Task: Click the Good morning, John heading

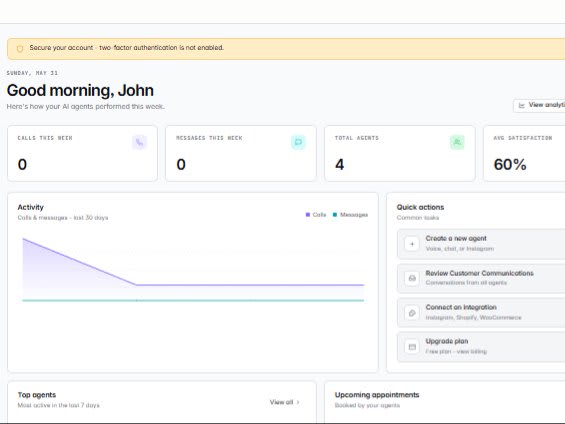Action: [80, 90]
